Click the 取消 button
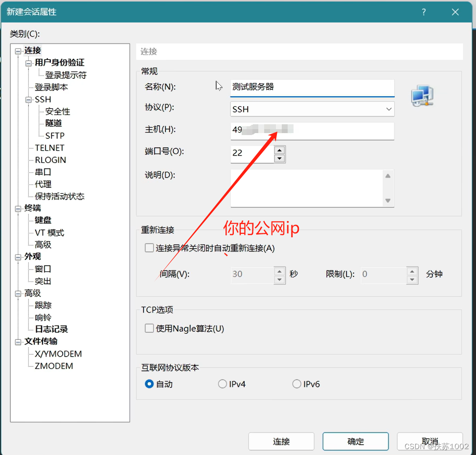The width and height of the screenshot is (476, 455). [x=430, y=441]
